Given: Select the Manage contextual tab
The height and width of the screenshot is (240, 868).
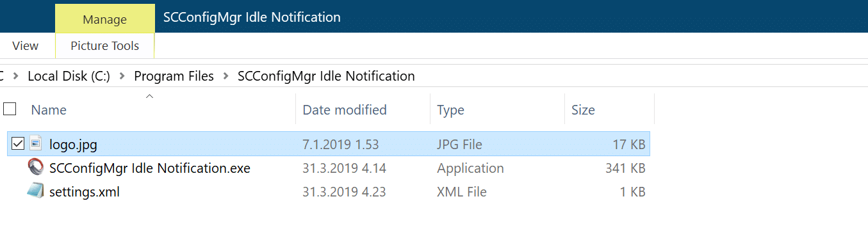Looking at the screenshot, I should (x=104, y=19).
